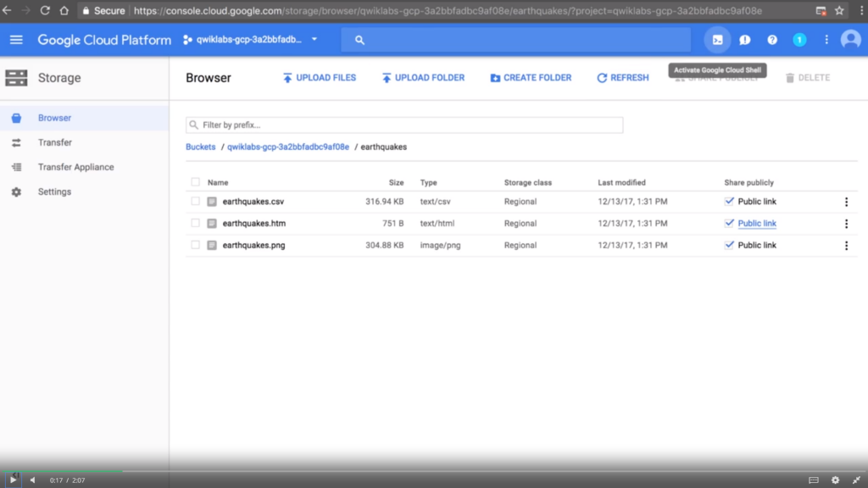868x488 pixels.
Task: Exit fullscreen using the video corner icon
Action: [856, 480]
